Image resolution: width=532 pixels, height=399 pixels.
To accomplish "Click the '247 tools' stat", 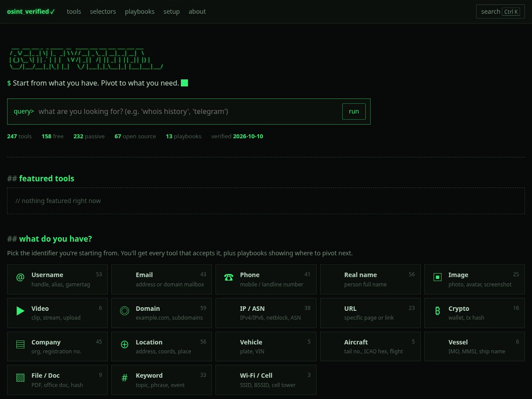I will [x=20, y=136].
